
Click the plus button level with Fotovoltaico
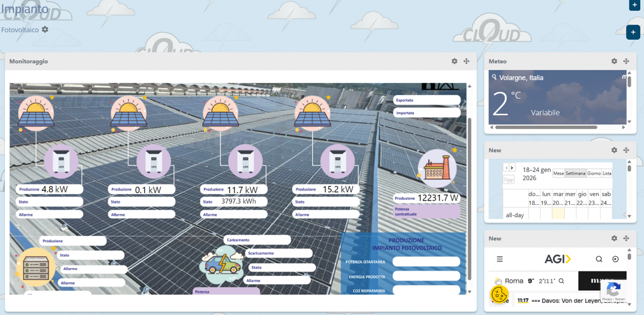point(633,32)
